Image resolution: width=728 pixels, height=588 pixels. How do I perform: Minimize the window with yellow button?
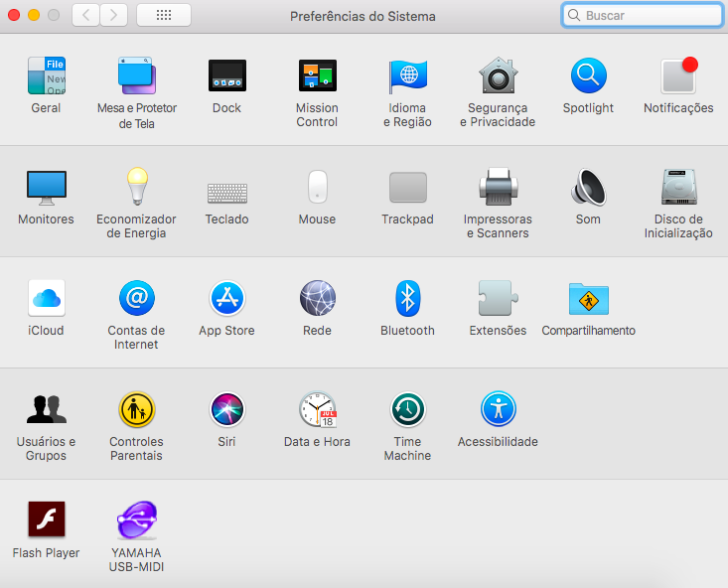click(34, 15)
